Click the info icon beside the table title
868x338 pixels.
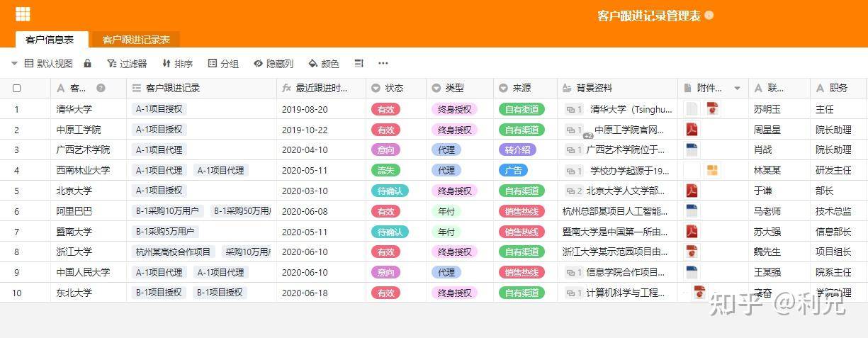[709, 15]
